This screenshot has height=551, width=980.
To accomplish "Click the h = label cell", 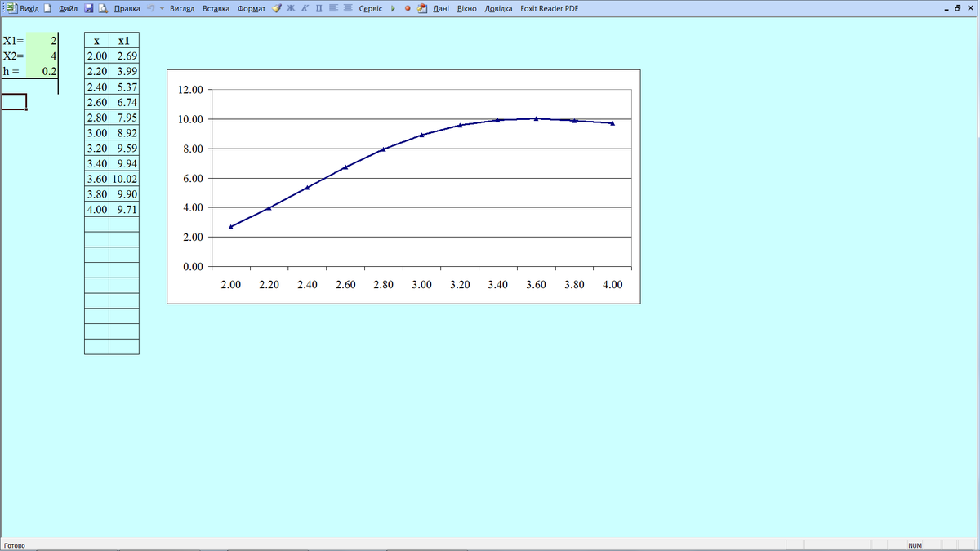I will pyautogui.click(x=13, y=70).
